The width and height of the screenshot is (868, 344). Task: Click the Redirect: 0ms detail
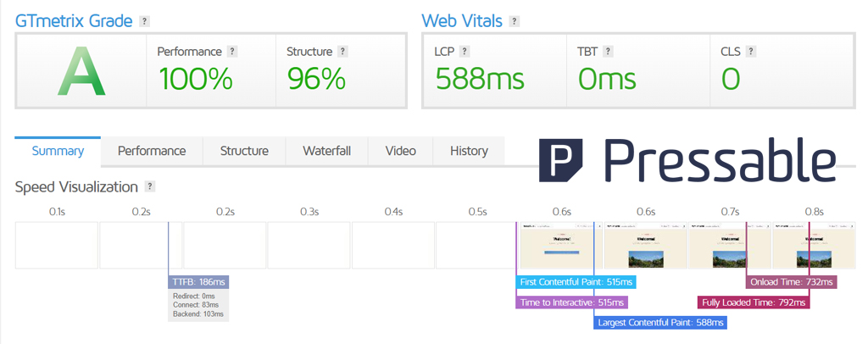194,297
